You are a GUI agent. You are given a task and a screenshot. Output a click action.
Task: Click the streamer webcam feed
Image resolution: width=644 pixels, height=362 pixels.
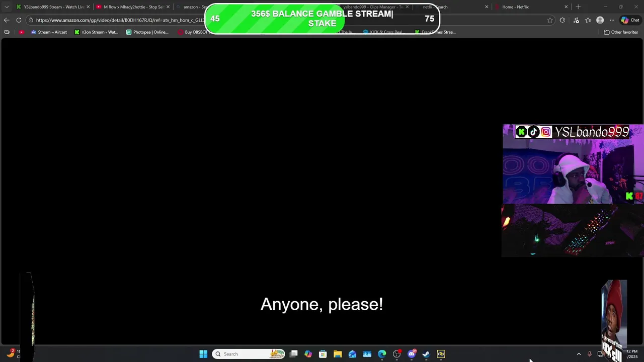573,164
